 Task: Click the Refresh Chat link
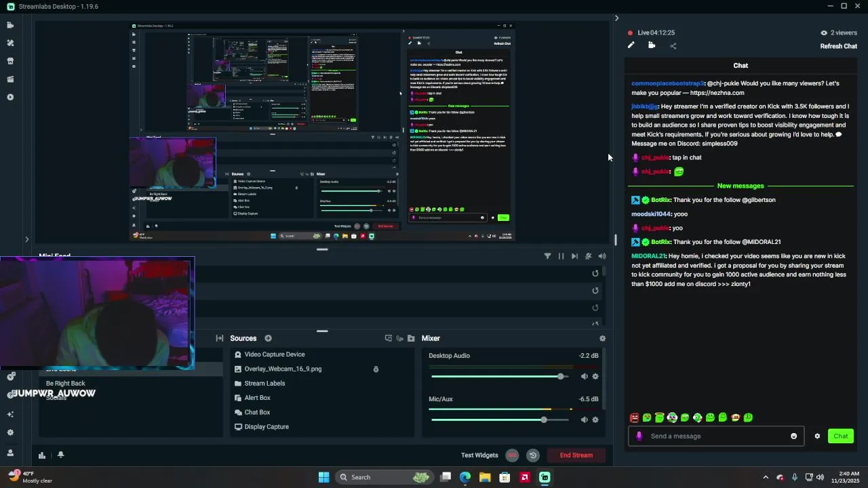tap(839, 46)
